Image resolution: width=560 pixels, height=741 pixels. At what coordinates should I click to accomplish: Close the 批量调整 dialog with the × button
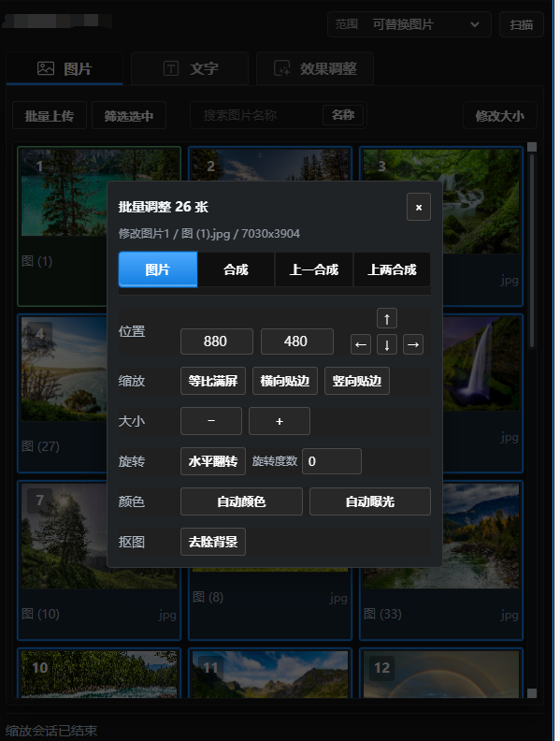419,207
